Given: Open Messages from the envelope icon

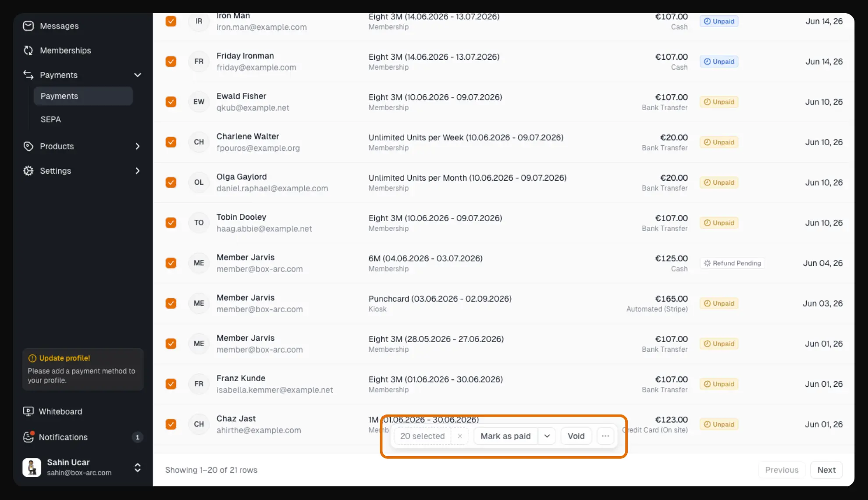Looking at the screenshot, I should tap(28, 26).
